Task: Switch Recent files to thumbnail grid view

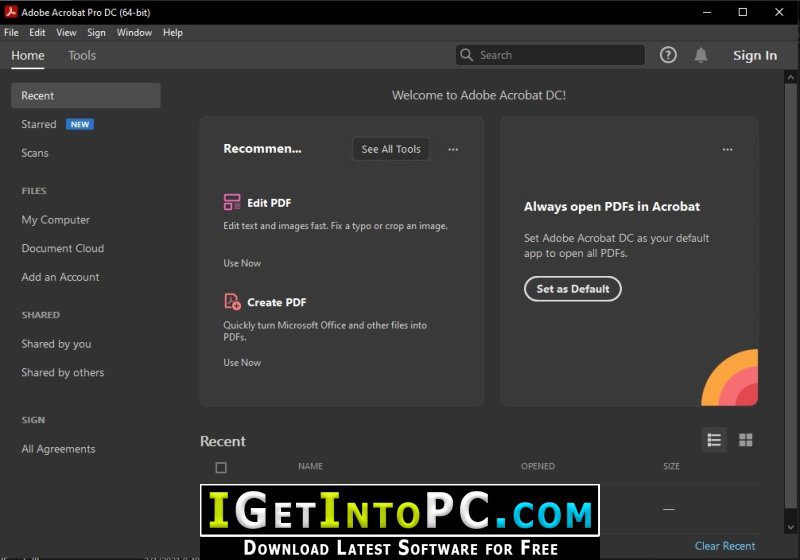Action: (x=745, y=440)
